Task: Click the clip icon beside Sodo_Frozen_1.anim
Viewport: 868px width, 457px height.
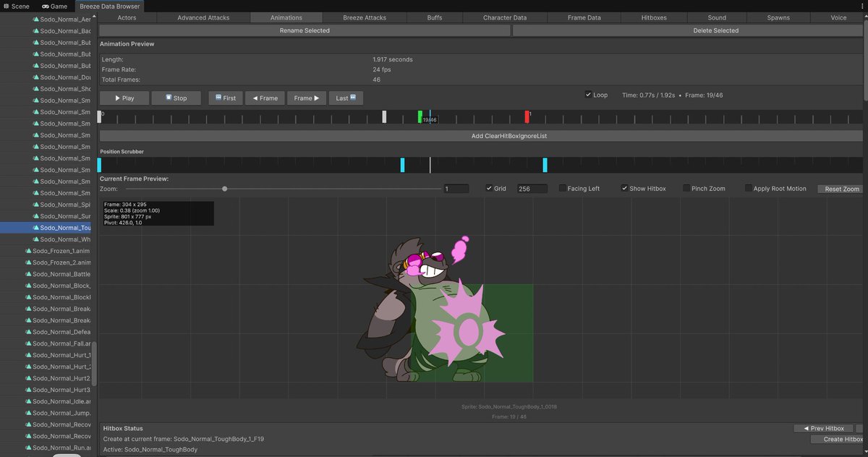Action: click(28, 250)
